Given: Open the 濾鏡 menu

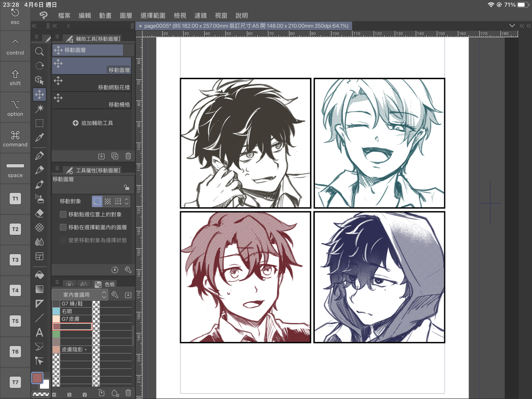Looking at the screenshot, I should click(x=201, y=16).
